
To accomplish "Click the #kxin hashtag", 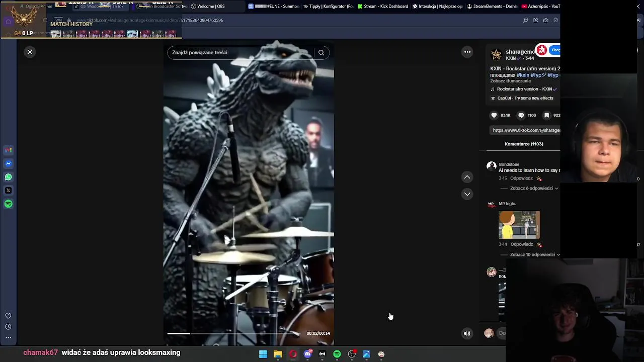I will click(523, 75).
